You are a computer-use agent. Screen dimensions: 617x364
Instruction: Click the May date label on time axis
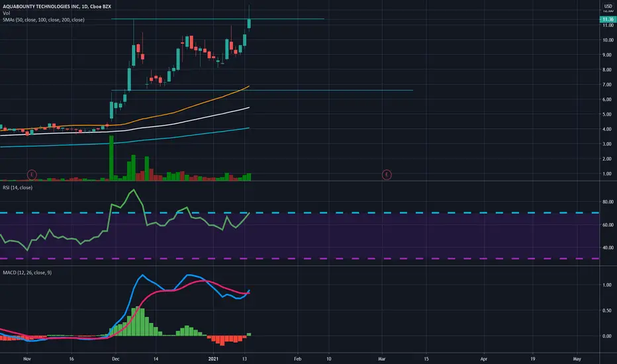click(577, 359)
